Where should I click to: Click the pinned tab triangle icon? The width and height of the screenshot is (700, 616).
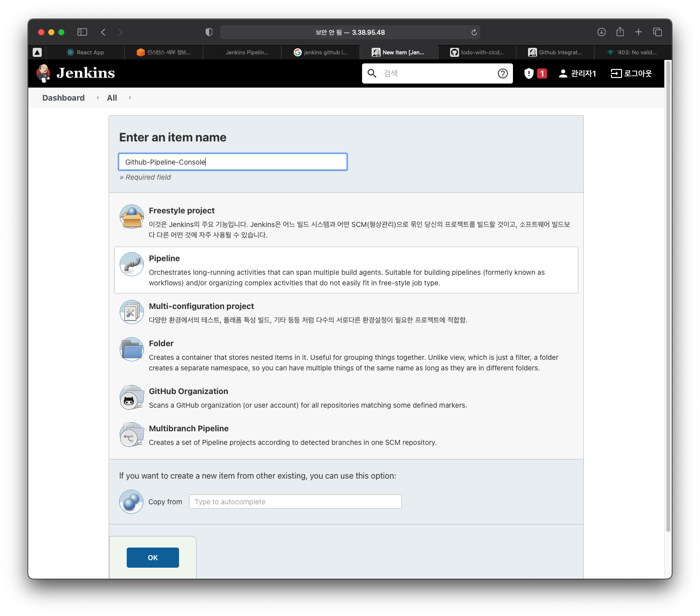tap(37, 52)
